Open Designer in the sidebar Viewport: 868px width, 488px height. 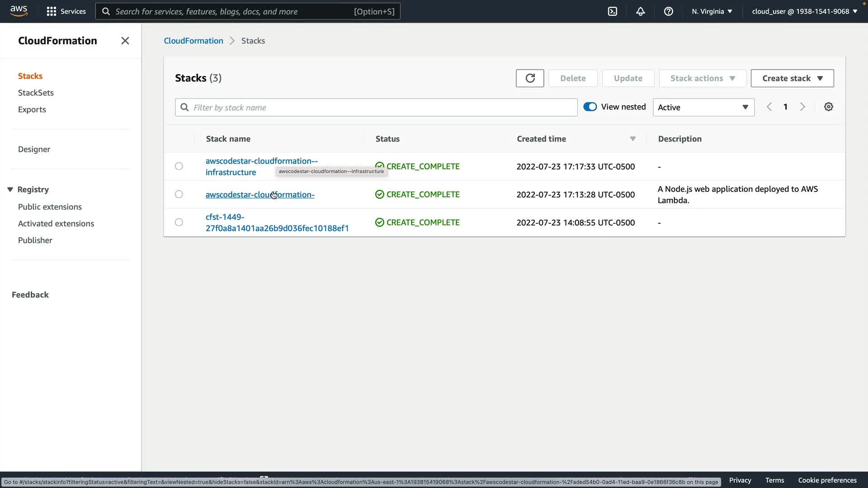click(x=34, y=149)
